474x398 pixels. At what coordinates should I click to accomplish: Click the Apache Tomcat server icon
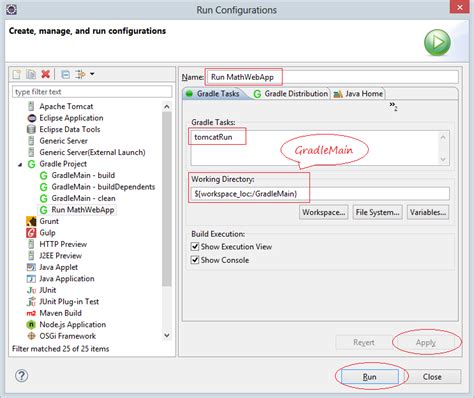31,106
